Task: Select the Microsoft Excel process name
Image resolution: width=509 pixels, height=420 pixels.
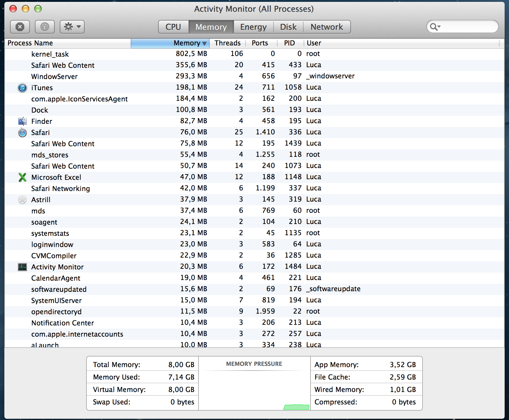Action: pos(56,177)
